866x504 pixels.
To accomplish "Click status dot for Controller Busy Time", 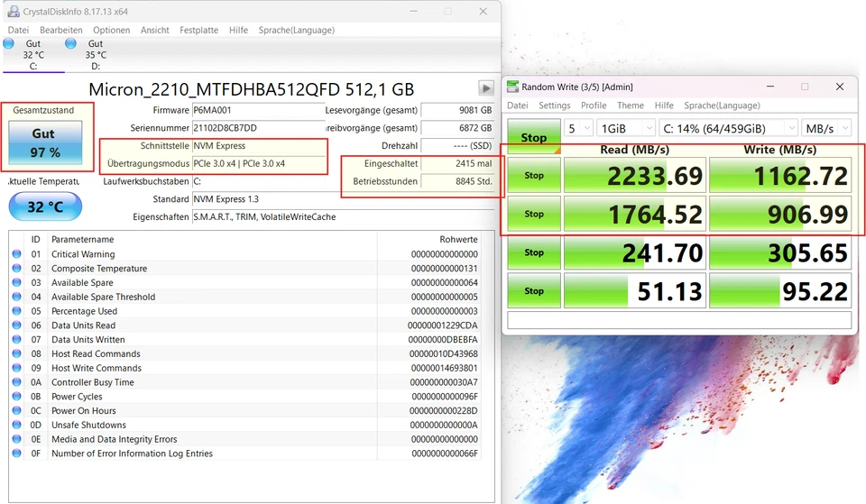I will [16, 382].
